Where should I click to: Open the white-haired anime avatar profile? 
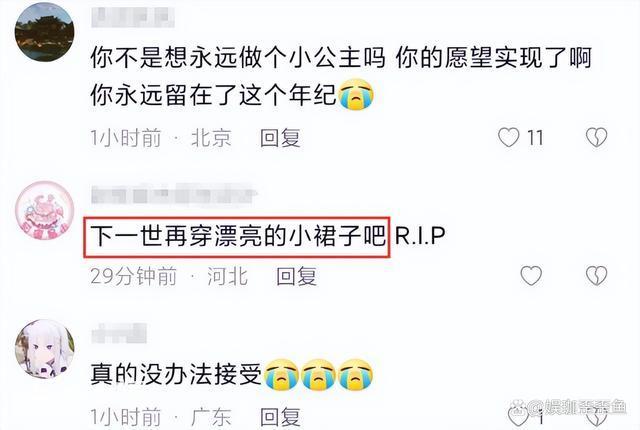(x=44, y=348)
